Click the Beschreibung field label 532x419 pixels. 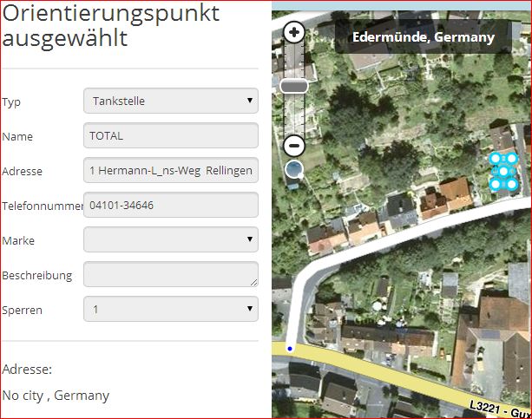click(x=37, y=276)
